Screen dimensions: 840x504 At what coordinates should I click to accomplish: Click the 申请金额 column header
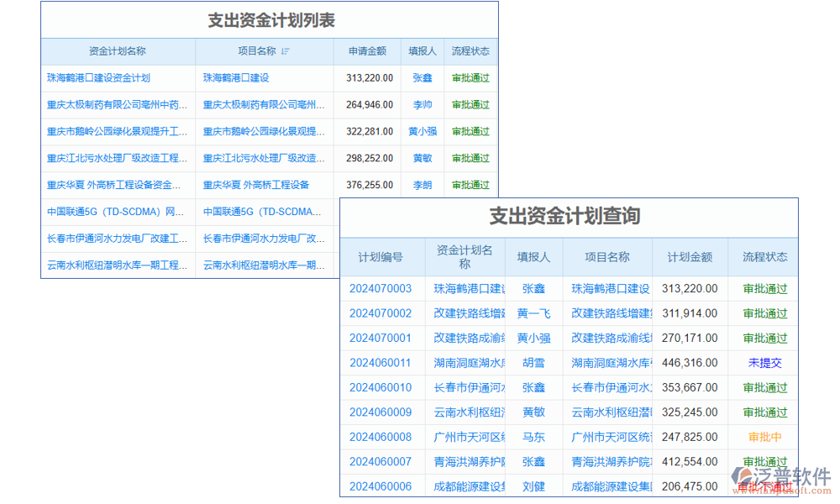click(368, 51)
